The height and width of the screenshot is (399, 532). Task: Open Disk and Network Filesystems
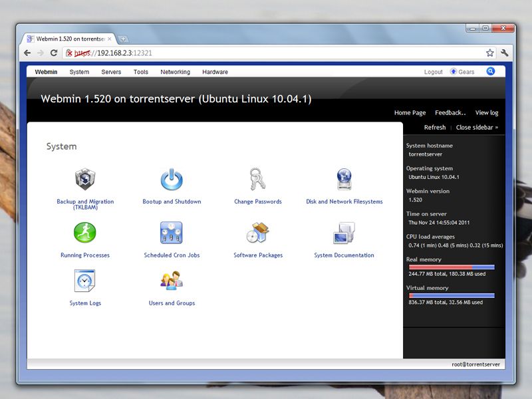[343, 178]
